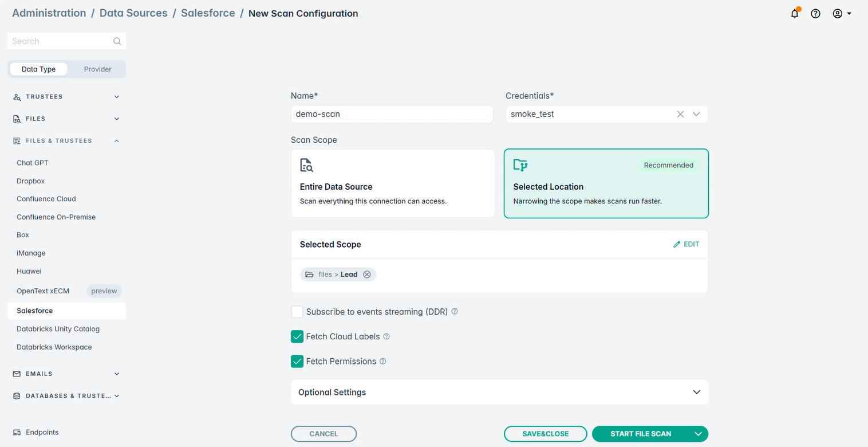Open the notifications bell
The width and height of the screenshot is (868, 447).
point(795,13)
